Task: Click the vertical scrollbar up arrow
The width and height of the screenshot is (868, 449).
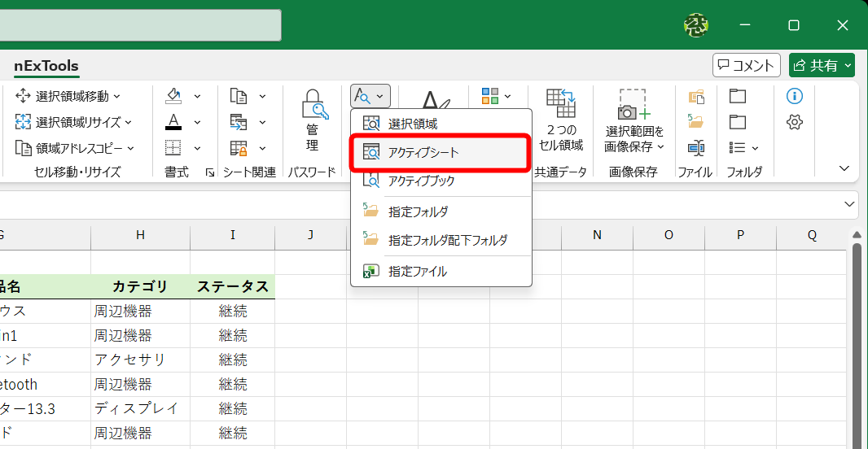Action: click(x=857, y=234)
